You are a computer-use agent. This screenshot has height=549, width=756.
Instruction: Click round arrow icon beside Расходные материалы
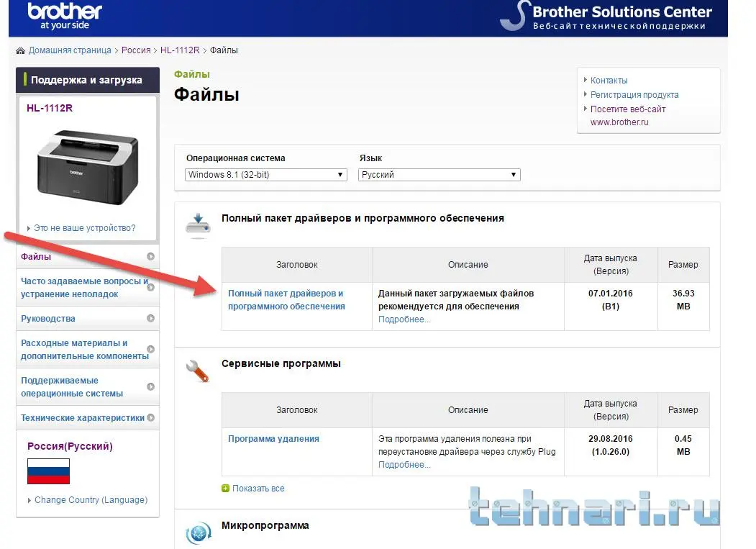(150, 349)
